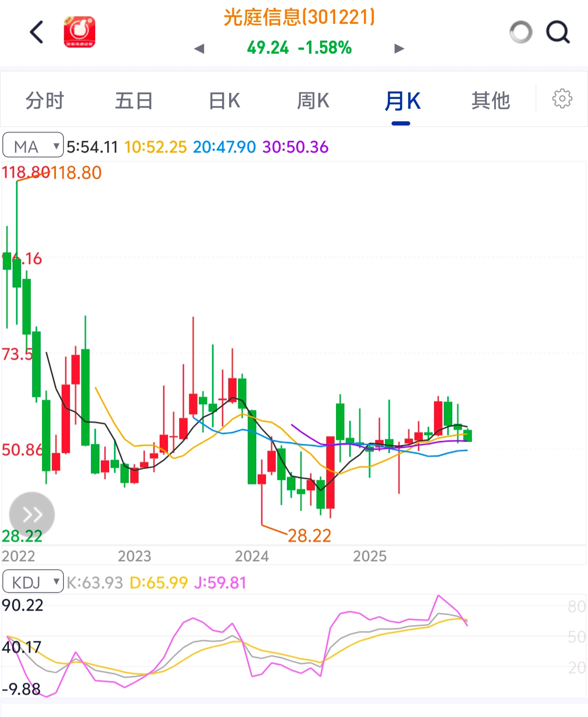Tap MA20 value 20:47.90
588x717 pixels.
click(224, 147)
